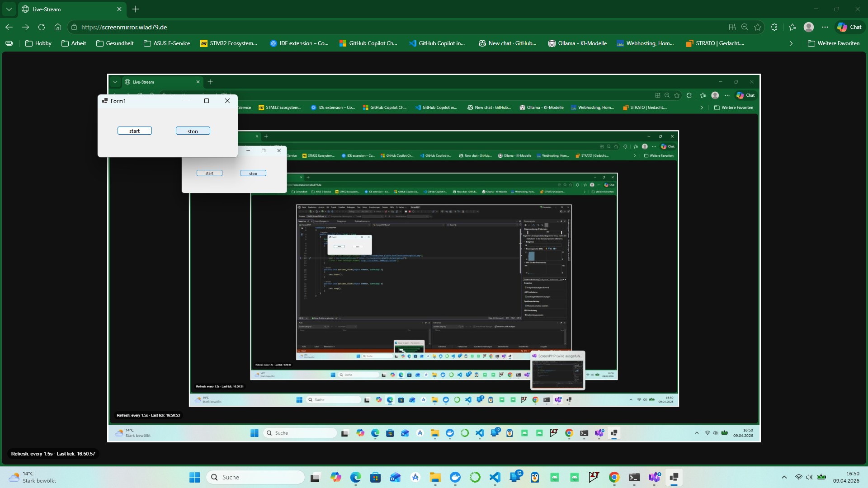Open Edge settings and more menu
The image size is (868, 488).
pos(825,27)
